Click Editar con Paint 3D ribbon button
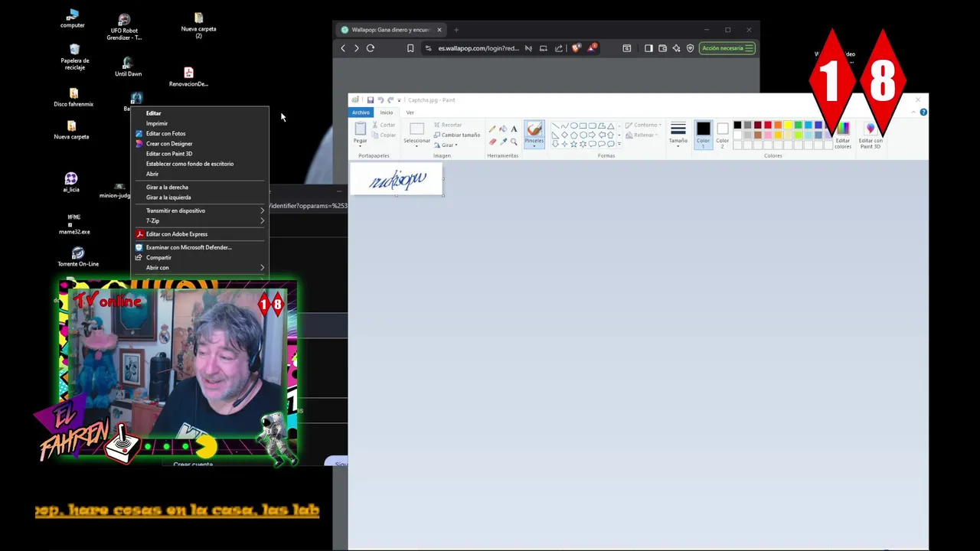980x551 pixels. point(871,135)
